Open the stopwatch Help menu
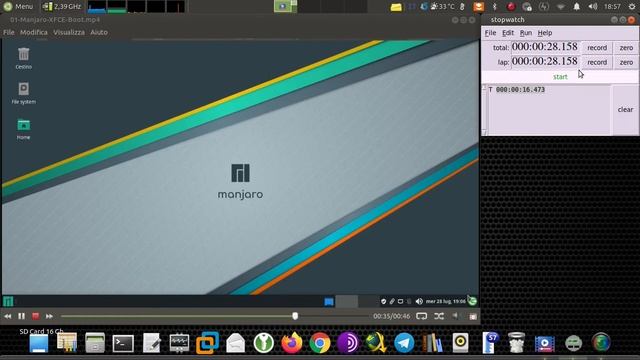Image resolution: width=640 pixels, height=360 pixels. point(545,33)
